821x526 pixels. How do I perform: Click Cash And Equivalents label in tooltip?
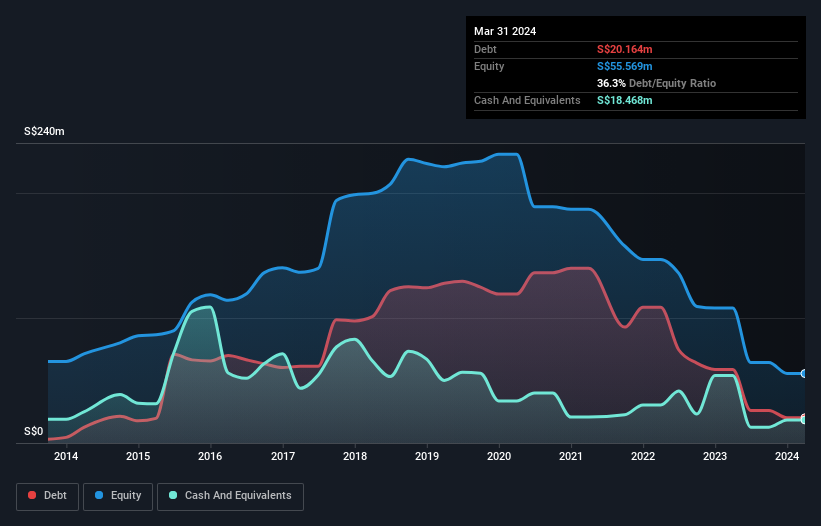click(x=527, y=100)
